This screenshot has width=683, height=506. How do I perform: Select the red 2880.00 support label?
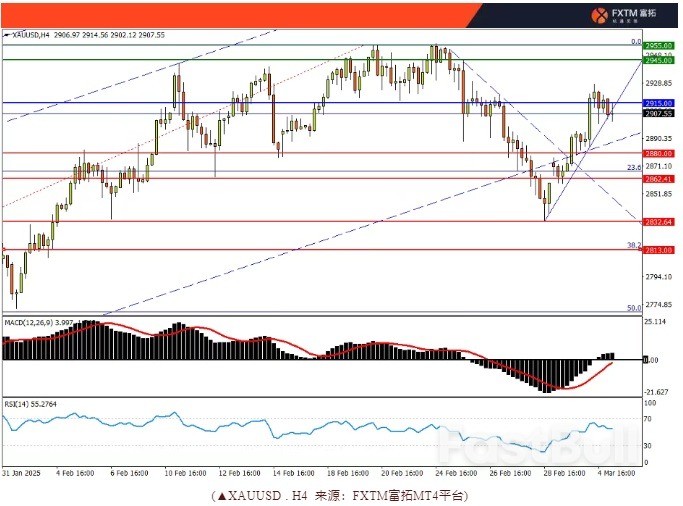coord(656,153)
